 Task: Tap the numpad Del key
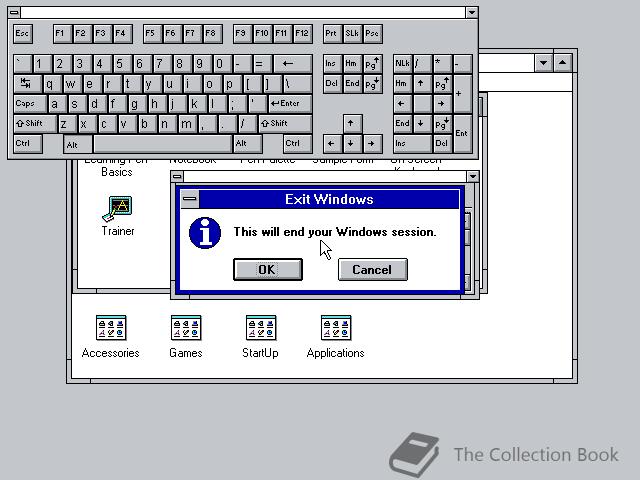[x=443, y=144]
